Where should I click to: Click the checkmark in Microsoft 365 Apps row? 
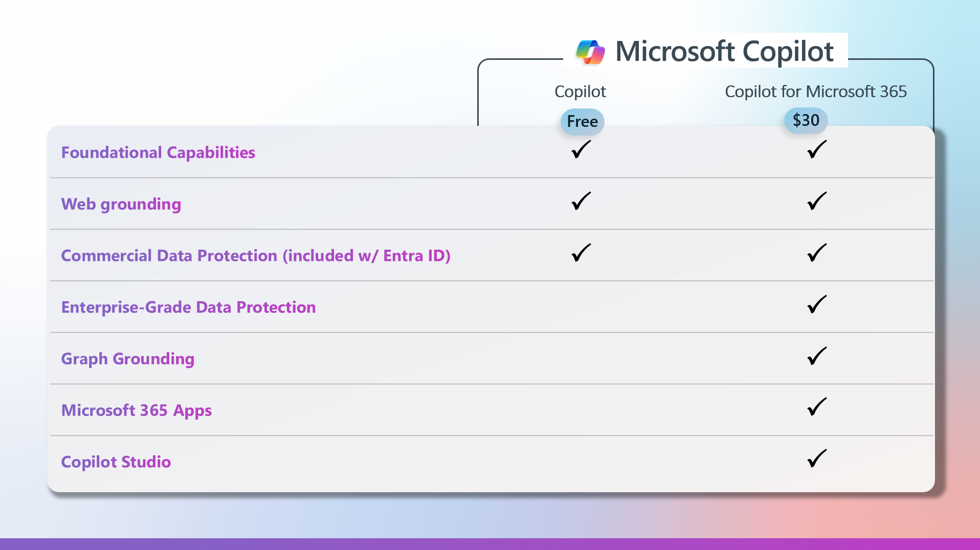816,407
